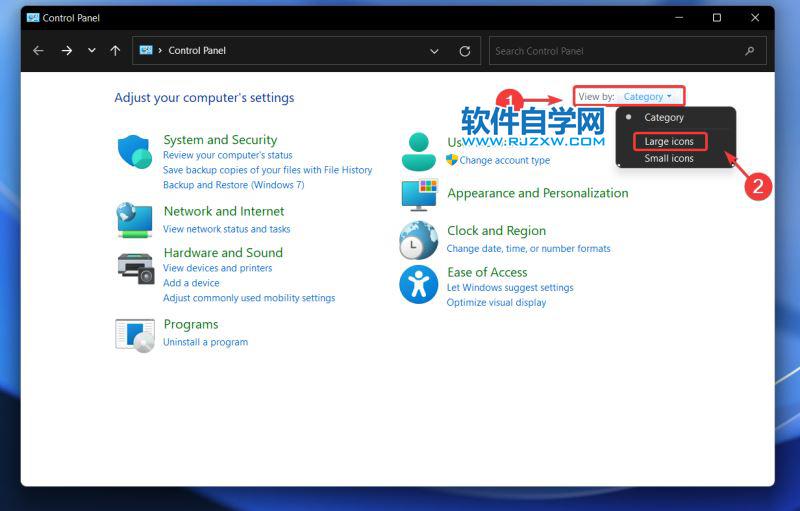The height and width of the screenshot is (511, 800).
Task: Click Optimize visual display
Action: (x=496, y=302)
